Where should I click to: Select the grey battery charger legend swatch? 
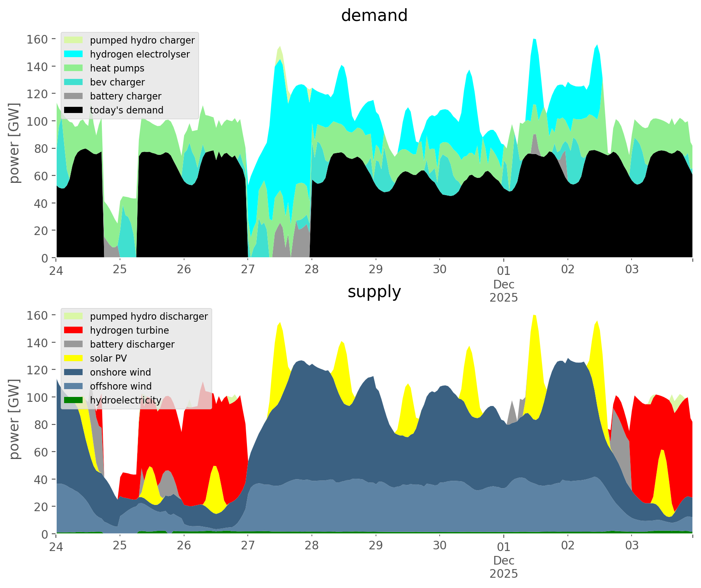tap(73, 96)
